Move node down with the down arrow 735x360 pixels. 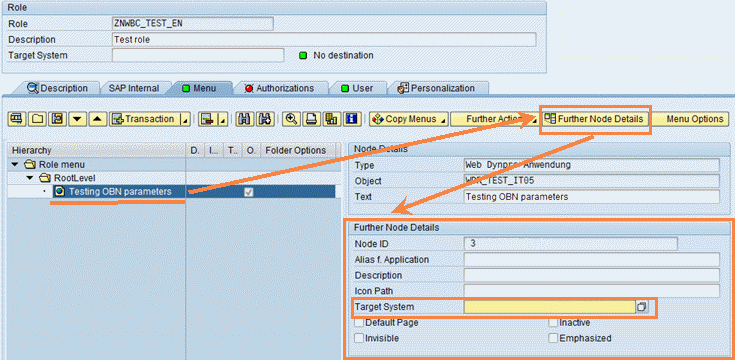78,119
